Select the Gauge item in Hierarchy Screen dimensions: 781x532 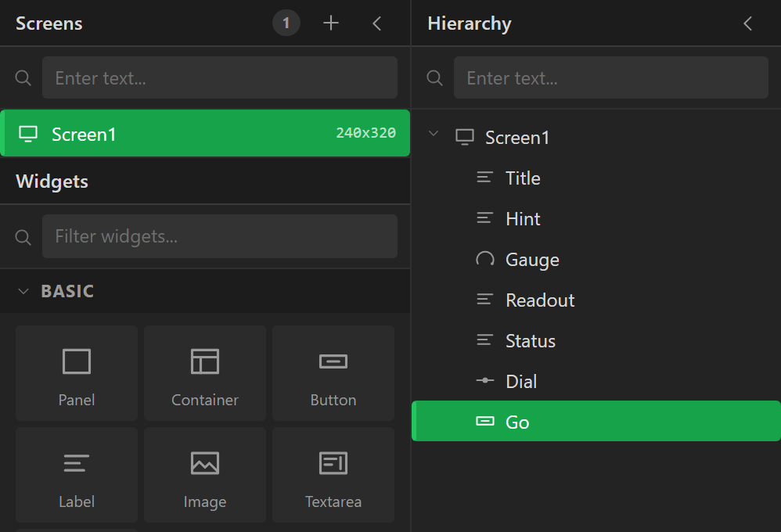point(596,260)
